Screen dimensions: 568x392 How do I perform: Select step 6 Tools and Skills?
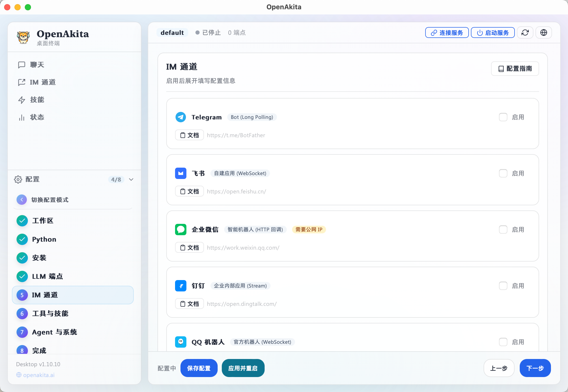(50, 314)
